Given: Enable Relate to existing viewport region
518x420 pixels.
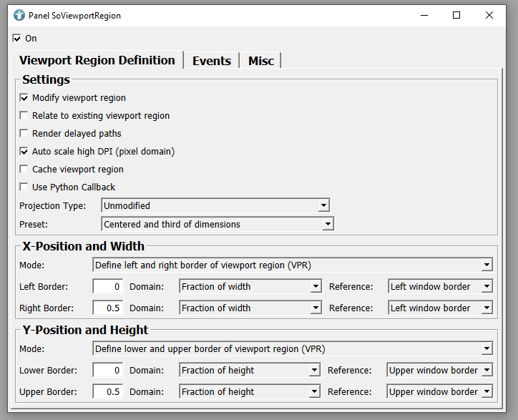Looking at the screenshot, I should [x=24, y=116].
